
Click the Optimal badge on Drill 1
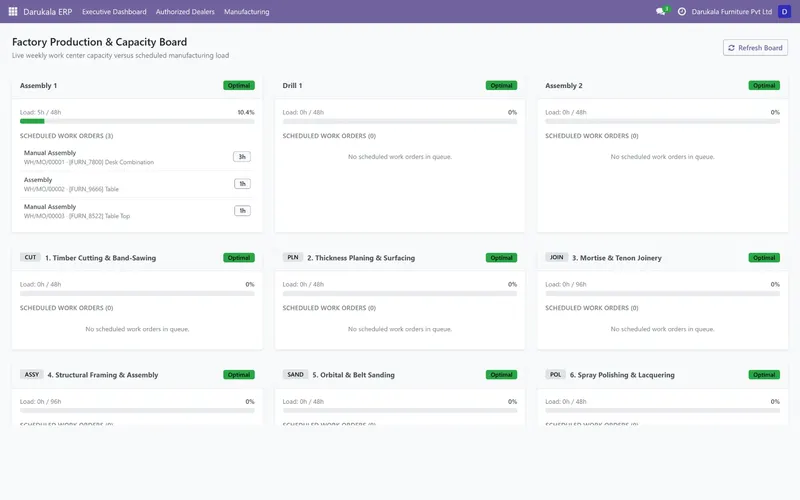tap(502, 86)
